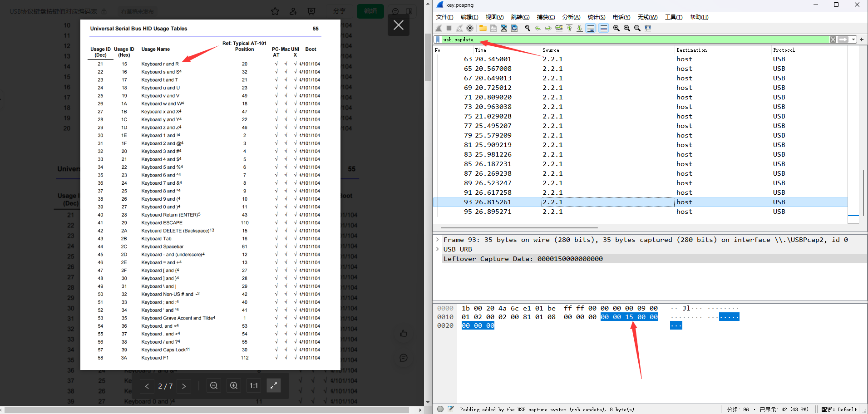
Task: Toggle fullscreen for image preview
Action: 274,385
